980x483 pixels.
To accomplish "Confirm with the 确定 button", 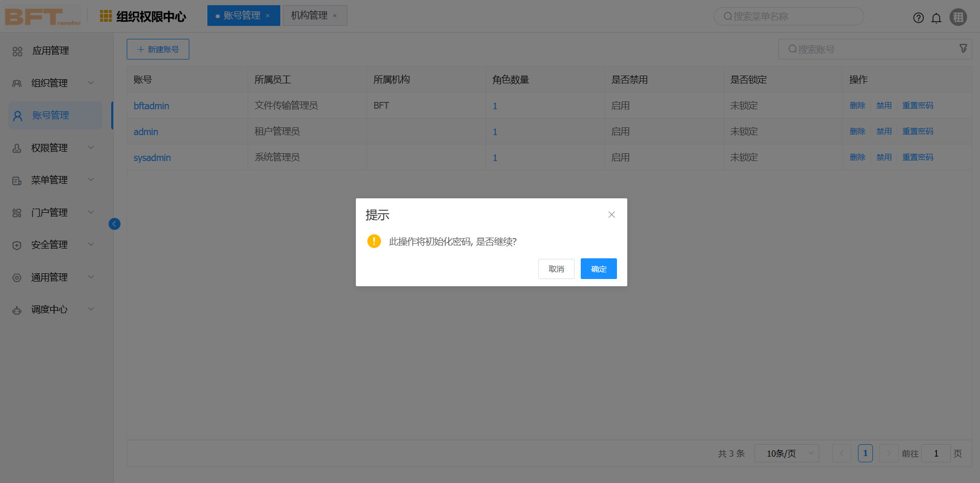I will (598, 269).
